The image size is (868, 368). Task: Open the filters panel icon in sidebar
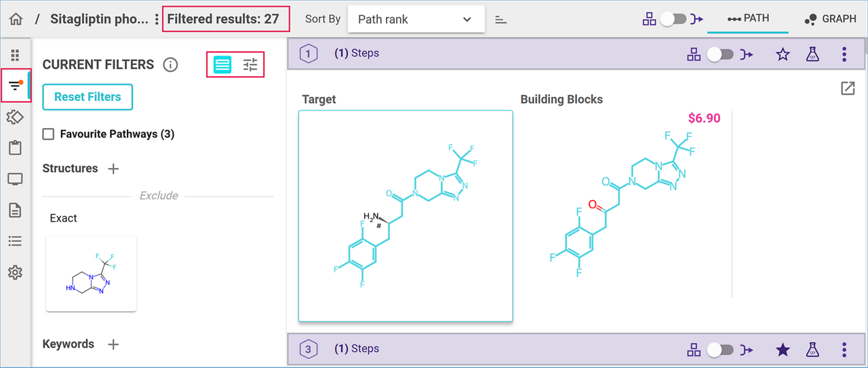pyautogui.click(x=15, y=85)
